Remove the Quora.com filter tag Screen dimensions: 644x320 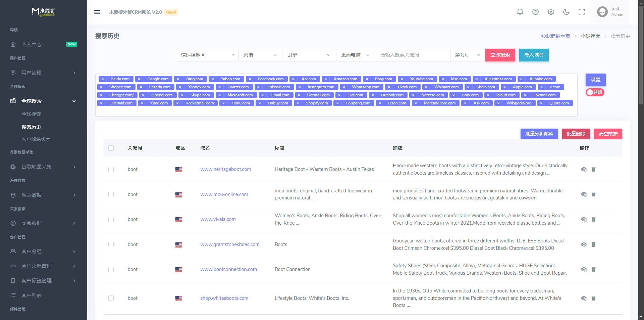[x=541, y=103]
